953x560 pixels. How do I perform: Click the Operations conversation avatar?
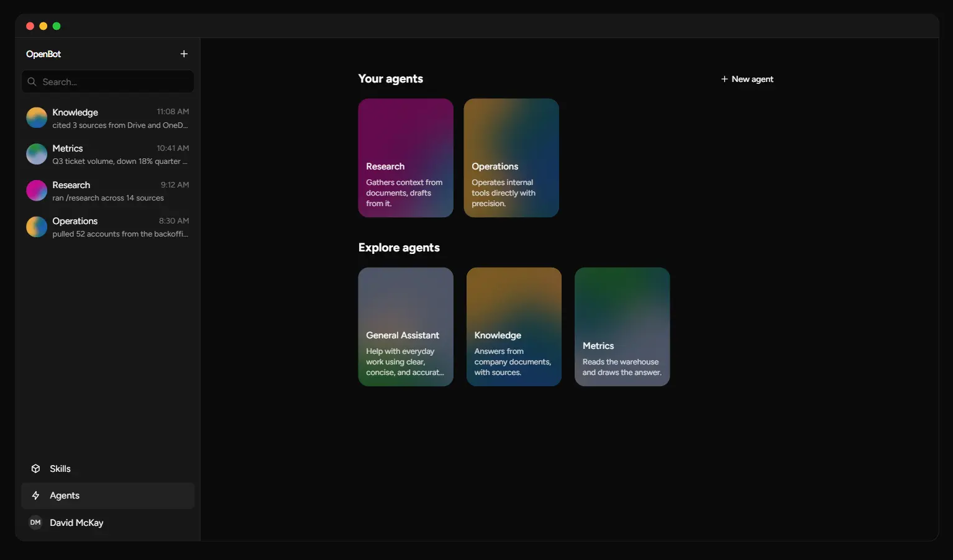click(37, 227)
